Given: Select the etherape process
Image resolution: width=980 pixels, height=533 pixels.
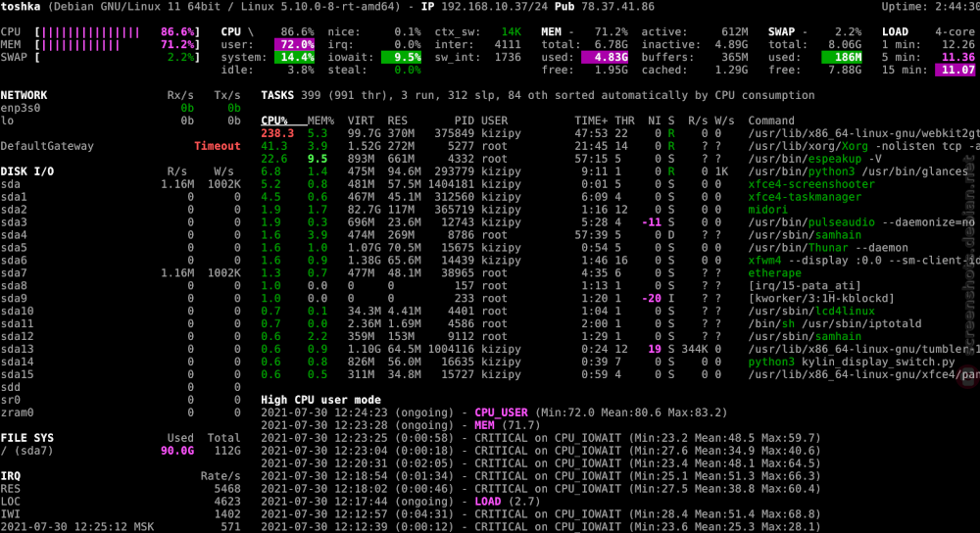Looking at the screenshot, I should (x=774, y=273).
